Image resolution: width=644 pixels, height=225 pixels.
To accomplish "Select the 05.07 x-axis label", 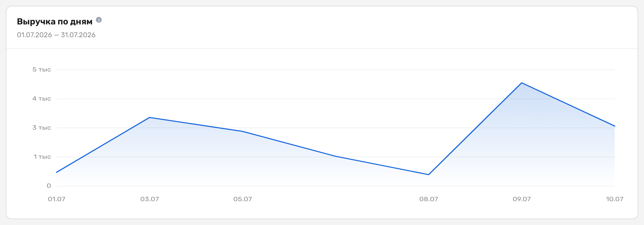I will (x=243, y=199).
